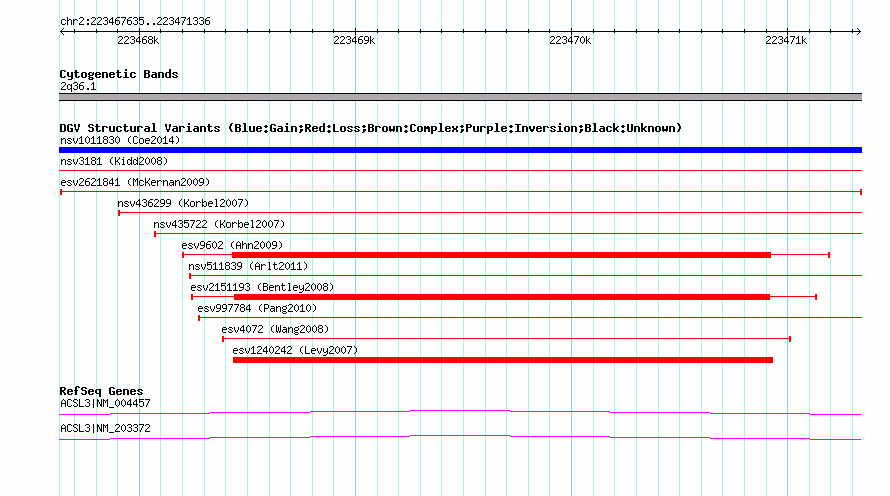Click the 223470k ruler tick label
Viewport: 890px width, 496px height.
(x=570, y=40)
